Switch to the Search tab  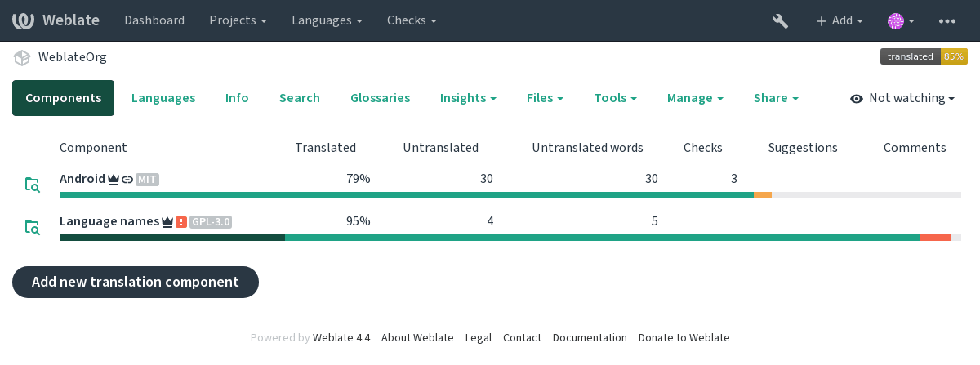click(300, 98)
